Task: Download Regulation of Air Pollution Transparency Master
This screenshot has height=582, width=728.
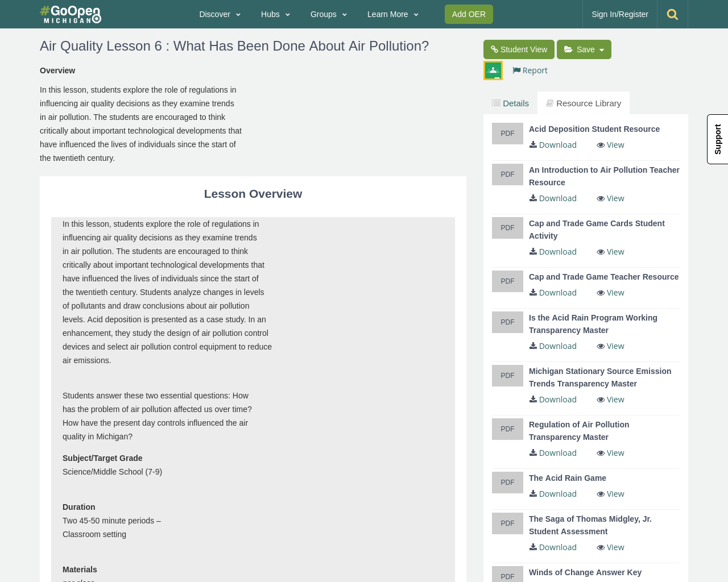Action: click(x=553, y=453)
